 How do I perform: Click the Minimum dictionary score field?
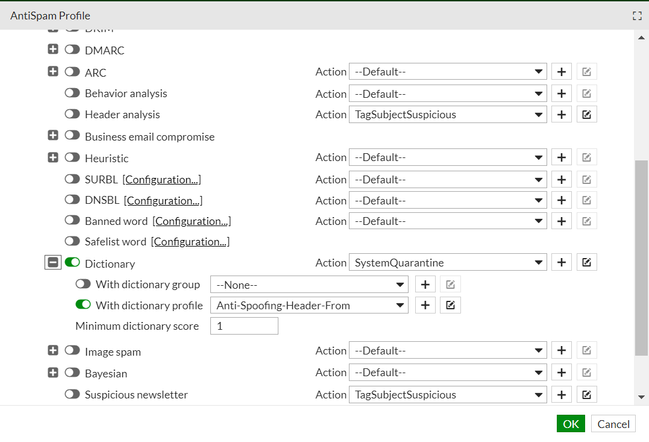[243, 326]
